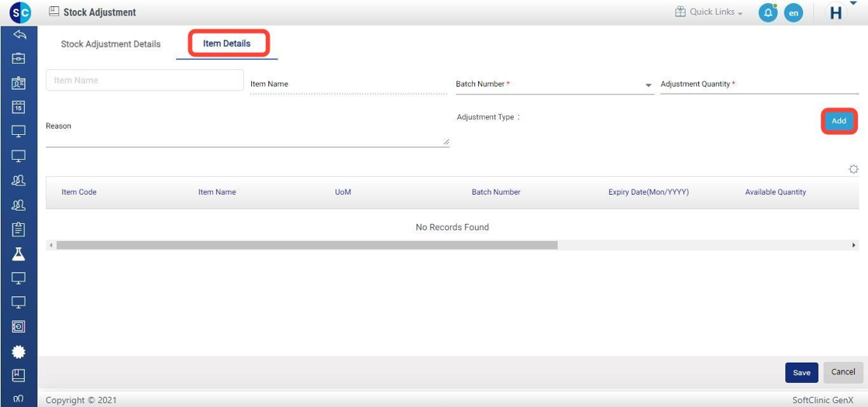This screenshot has width=868, height=407.
Task: Click the back arrow icon in sidebar
Action: pos(19,35)
